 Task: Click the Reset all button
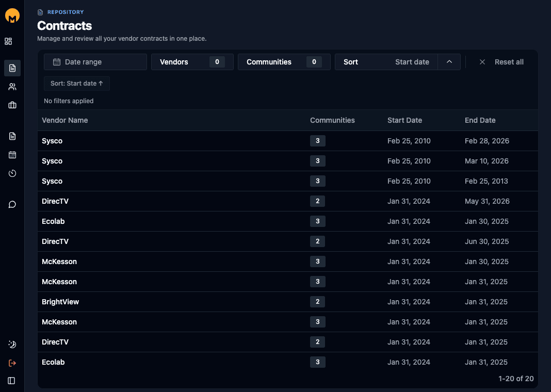coord(501,62)
